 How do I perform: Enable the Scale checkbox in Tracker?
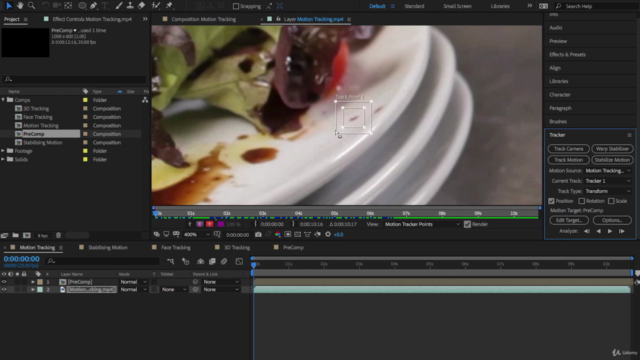pyautogui.click(x=611, y=201)
